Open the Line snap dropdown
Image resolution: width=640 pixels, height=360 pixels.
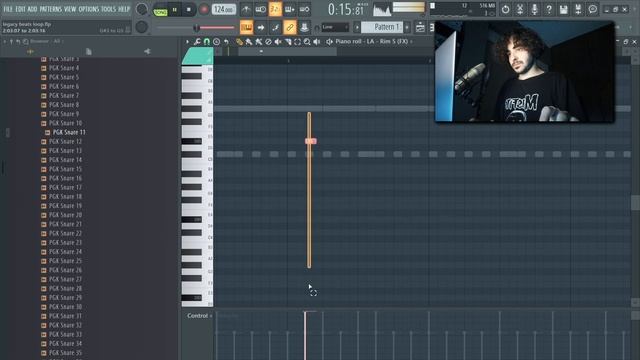(x=335, y=27)
